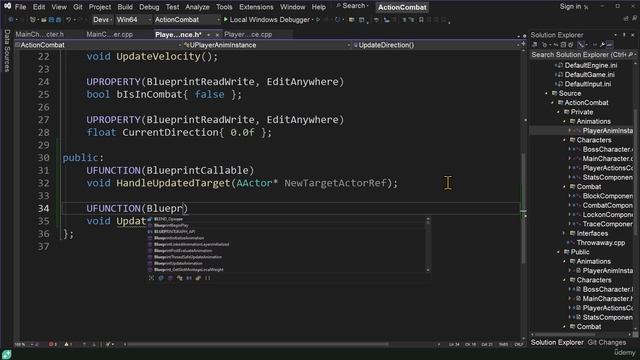Open the UpdateDirection() member dropdown
The height and width of the screenshot is (360, 640).
[436, 45]
